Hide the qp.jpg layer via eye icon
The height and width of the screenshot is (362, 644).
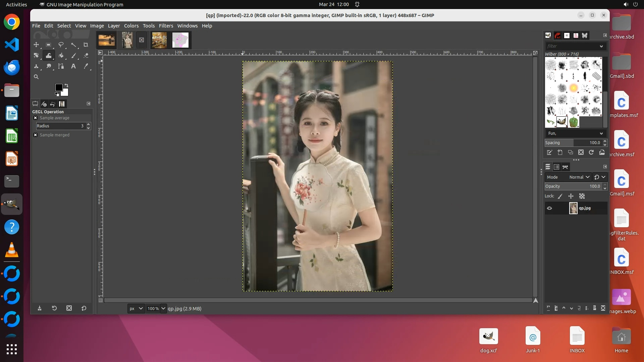549,208
